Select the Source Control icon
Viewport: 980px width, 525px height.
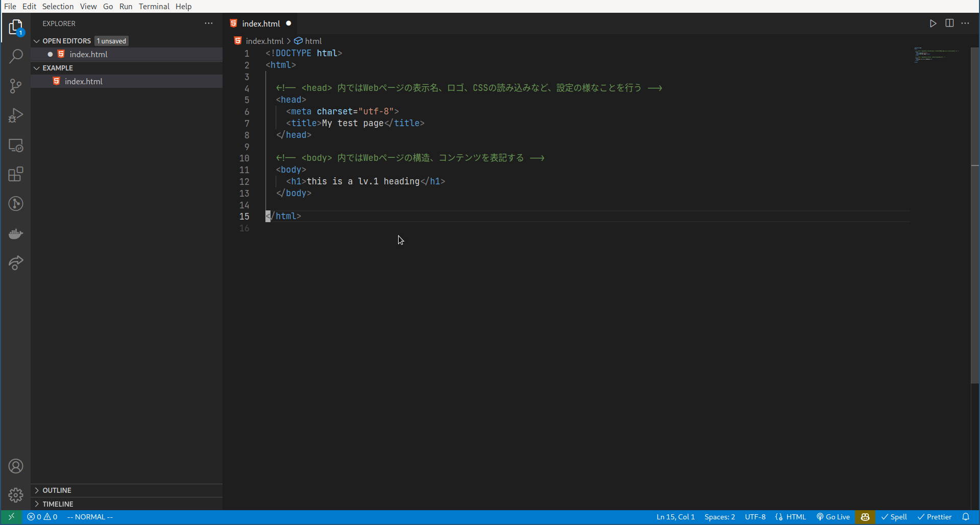point(16,86)
